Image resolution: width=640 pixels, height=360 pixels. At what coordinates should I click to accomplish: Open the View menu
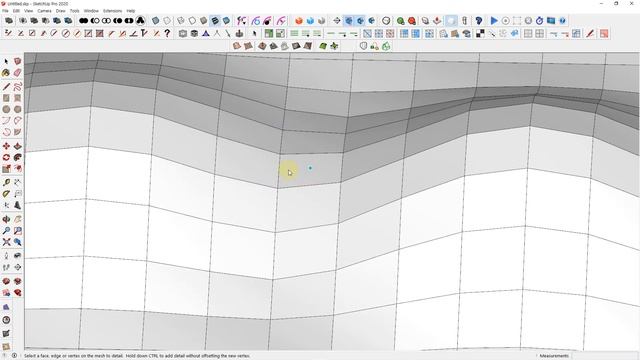29,11
